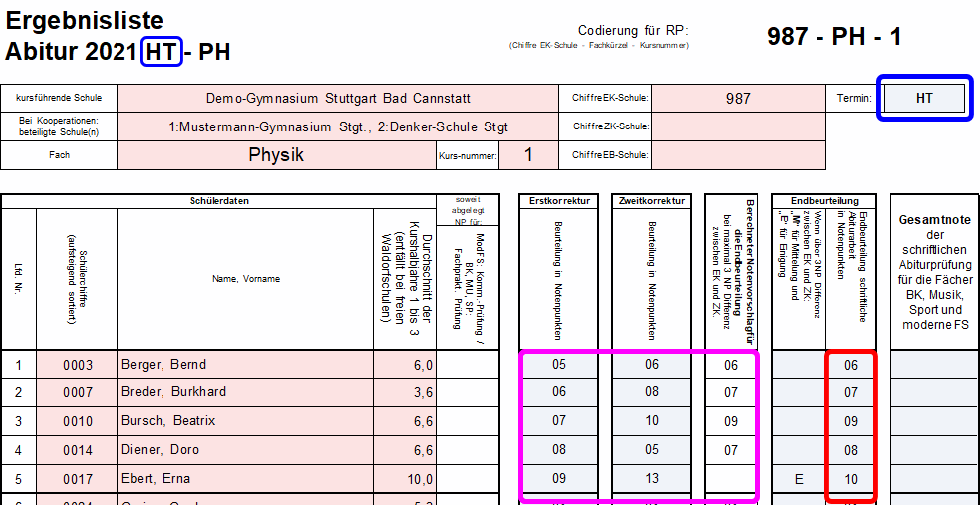Click Breder's course average 3,6
Image resolution: width=980 pixels, height=505 pixels.
pos(404,392)
